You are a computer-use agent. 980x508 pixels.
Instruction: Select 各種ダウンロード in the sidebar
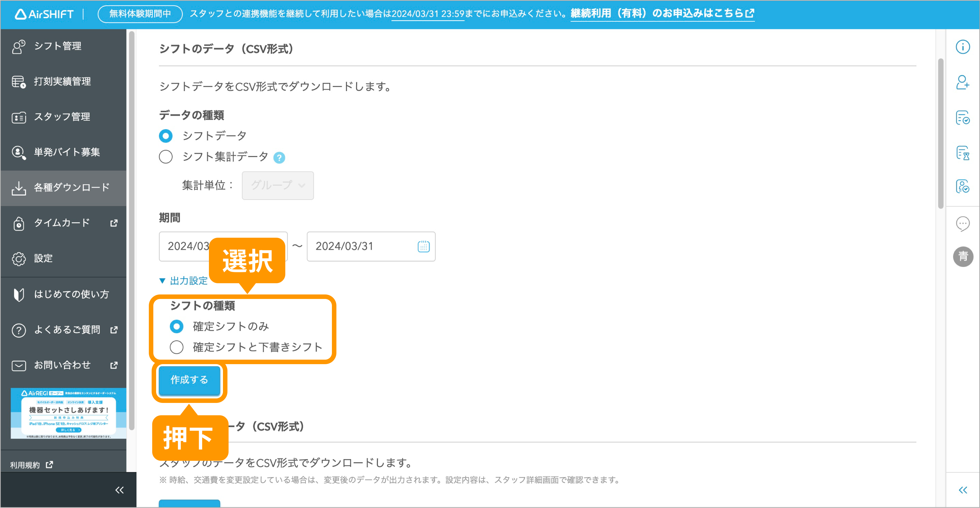pos(63,188)
